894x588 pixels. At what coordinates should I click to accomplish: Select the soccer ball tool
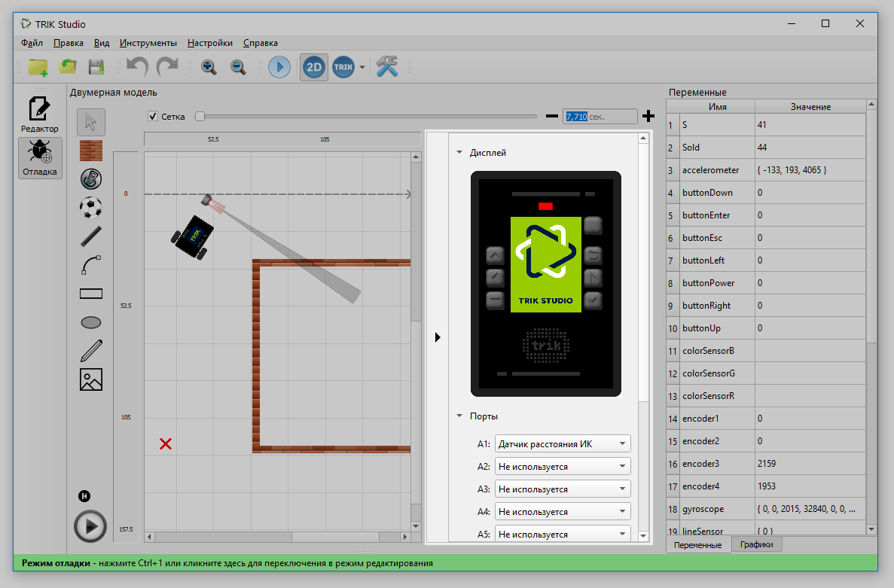91,207
